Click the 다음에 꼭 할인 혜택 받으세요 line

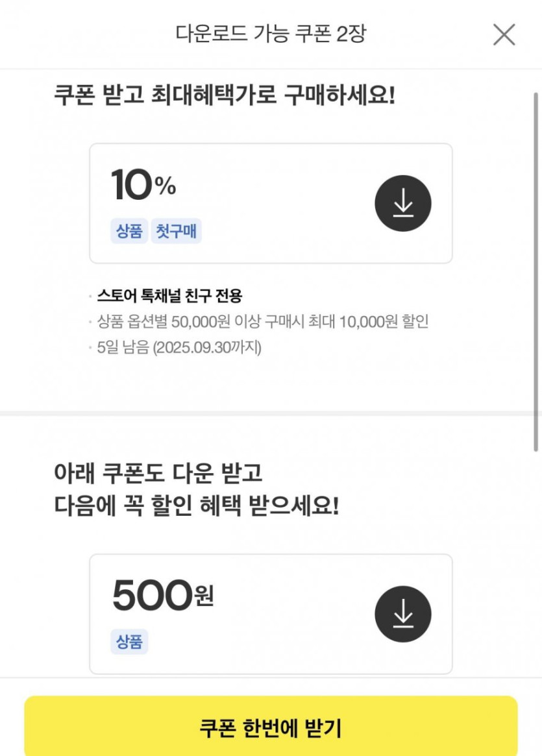(196, 505)
